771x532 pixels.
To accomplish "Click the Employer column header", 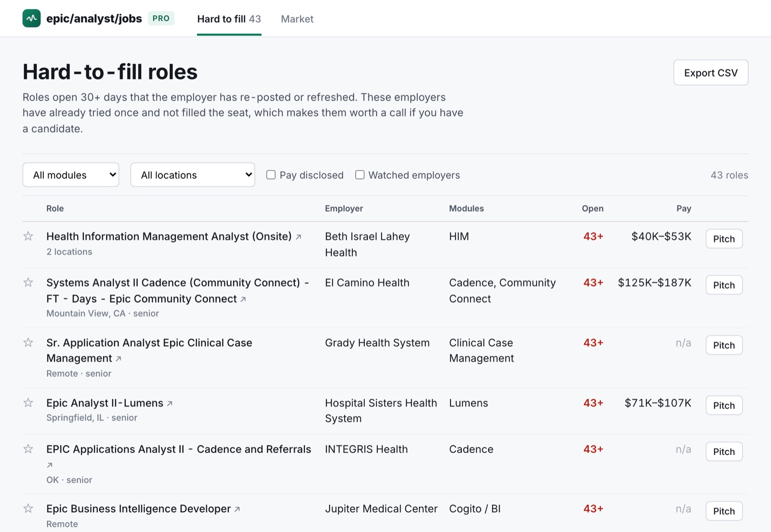I will (x=344, y=208).
